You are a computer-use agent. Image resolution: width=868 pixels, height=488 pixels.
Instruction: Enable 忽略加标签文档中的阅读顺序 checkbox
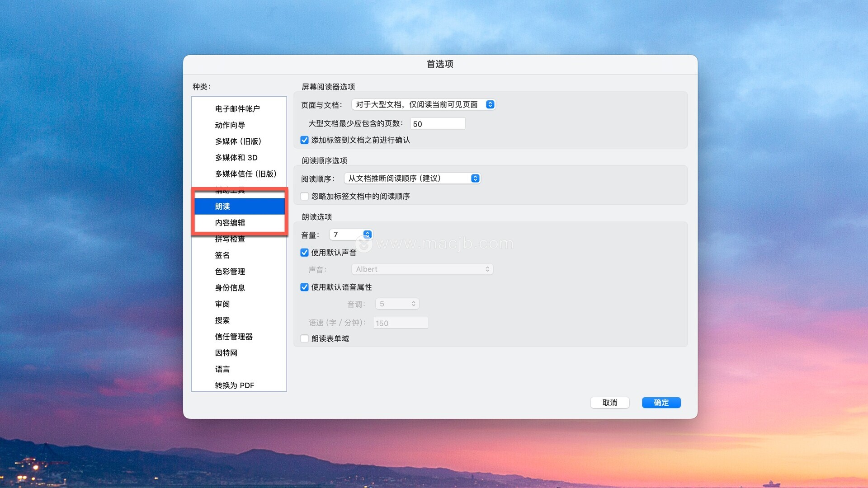[305, 196]
